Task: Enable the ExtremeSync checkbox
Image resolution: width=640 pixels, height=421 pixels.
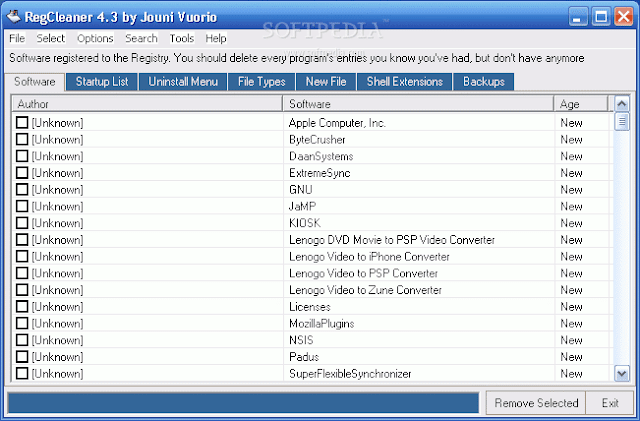Action: click(x=22, y=173)
